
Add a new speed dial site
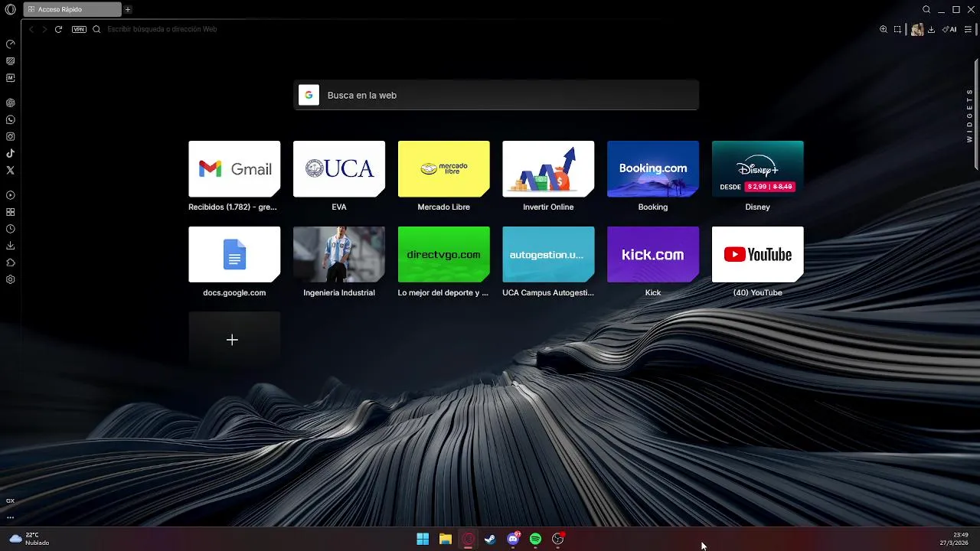point(234,340)
